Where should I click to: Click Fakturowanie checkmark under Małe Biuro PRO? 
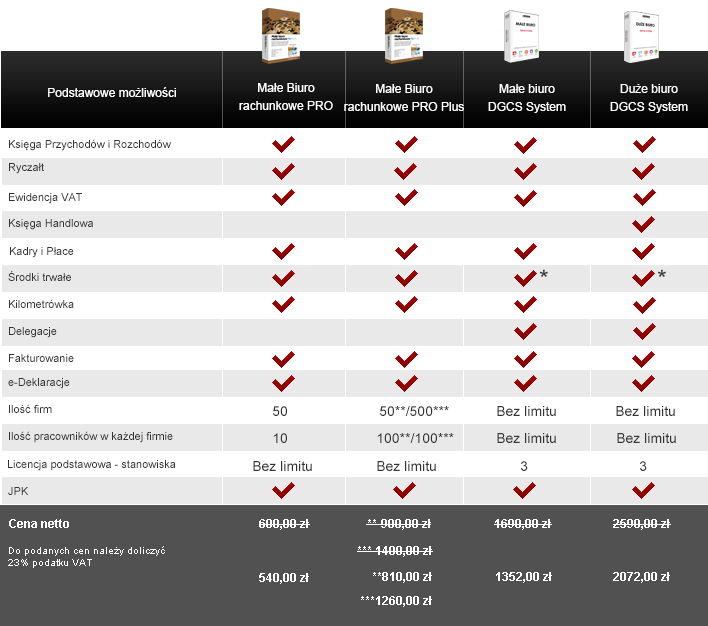coord(283,360)
